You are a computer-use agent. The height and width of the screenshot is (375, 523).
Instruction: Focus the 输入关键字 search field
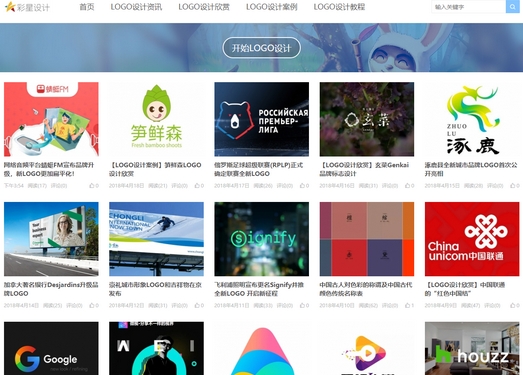tap(468, 7)
